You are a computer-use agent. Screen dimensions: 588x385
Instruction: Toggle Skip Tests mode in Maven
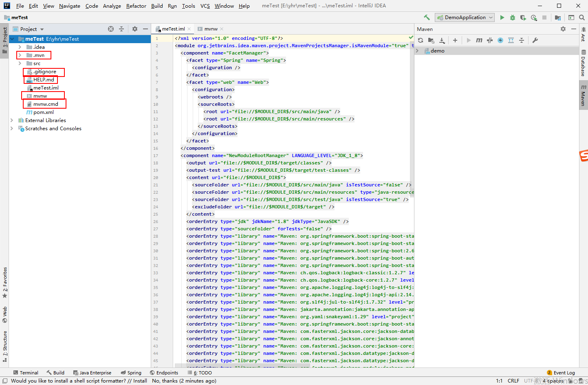tap(500, 40)
